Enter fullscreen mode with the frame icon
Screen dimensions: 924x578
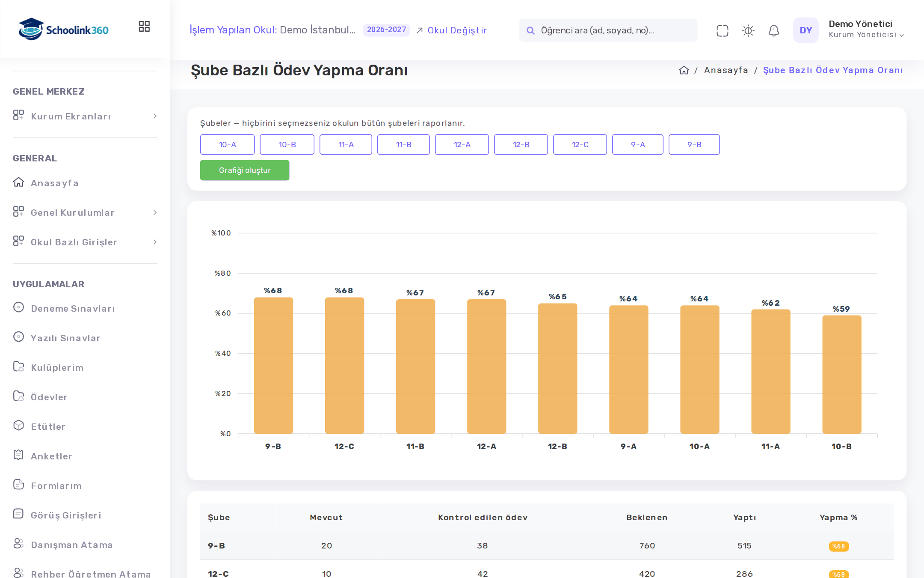(722, 30)
